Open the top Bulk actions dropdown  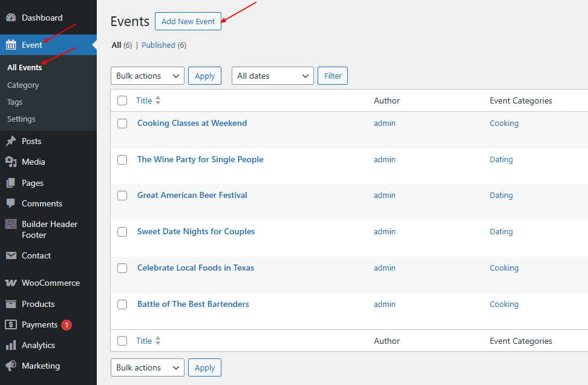[148, 76]
